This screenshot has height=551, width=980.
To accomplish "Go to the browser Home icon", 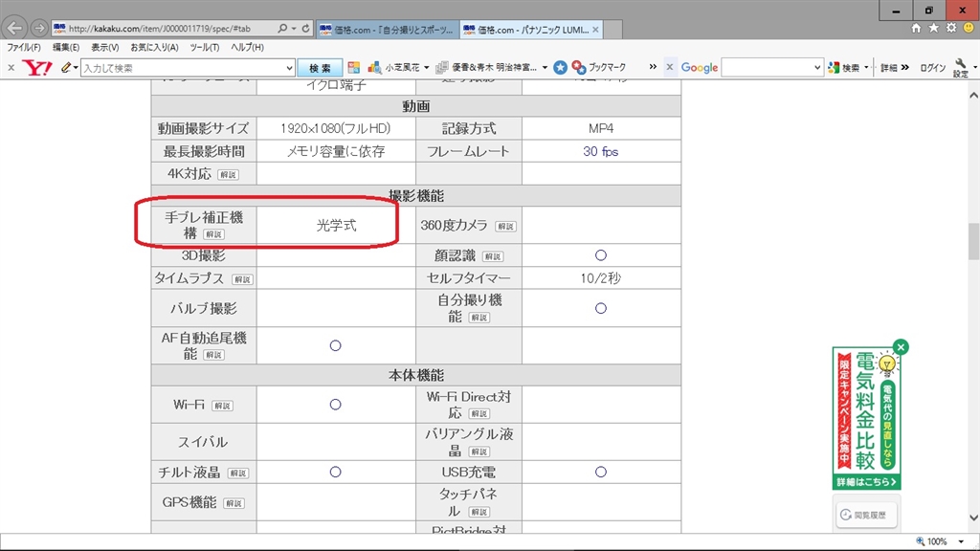I will 916,28.
